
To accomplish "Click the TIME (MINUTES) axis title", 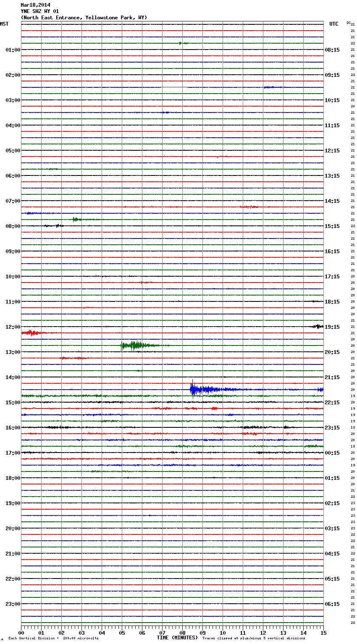I will (177, 638).
